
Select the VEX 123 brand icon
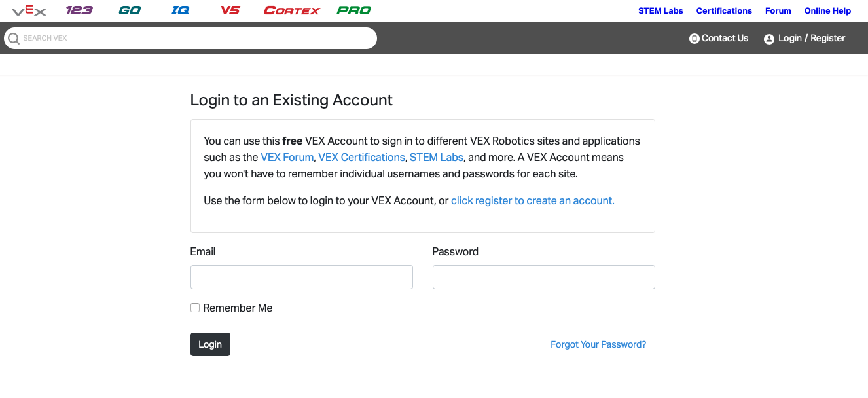79,10
